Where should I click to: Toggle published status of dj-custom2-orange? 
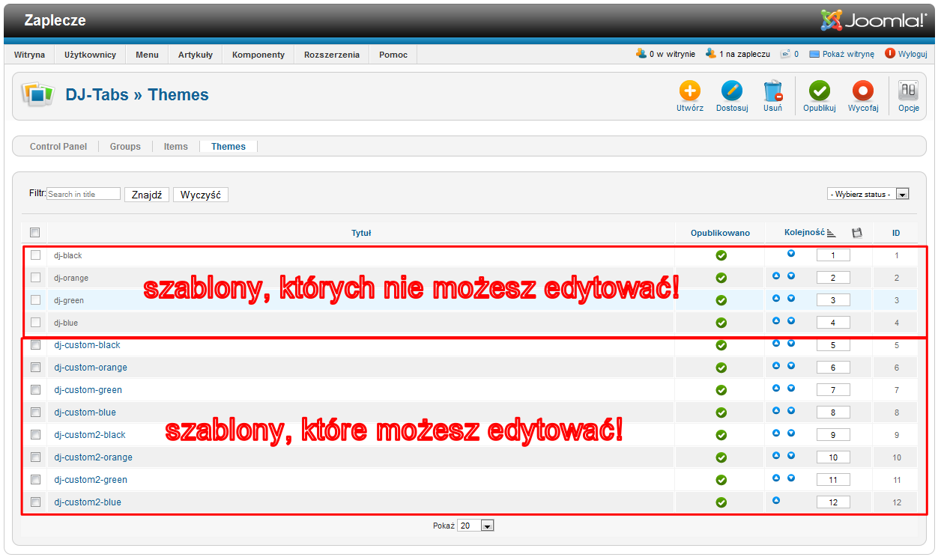pyautogui.click(x=721, y=457)
